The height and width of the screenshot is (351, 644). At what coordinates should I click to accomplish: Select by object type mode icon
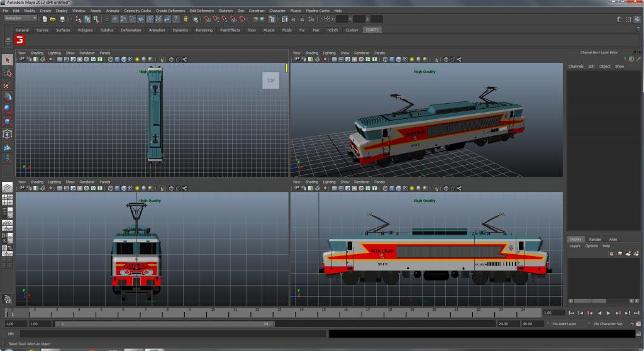pyautogui.click(x=87, y=19)
